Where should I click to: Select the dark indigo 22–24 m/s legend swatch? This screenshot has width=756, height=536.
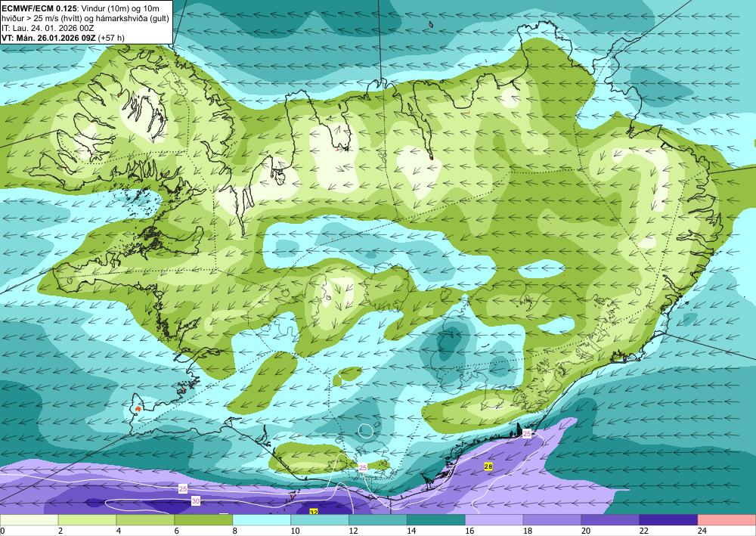click(x=668, y=520)
